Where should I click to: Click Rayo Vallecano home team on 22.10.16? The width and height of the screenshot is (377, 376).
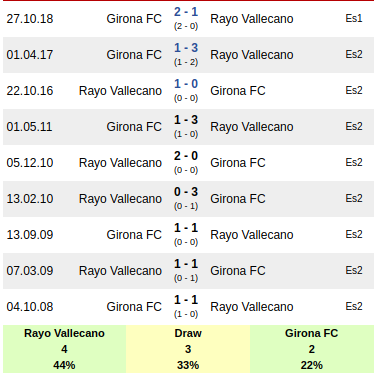[x=120, y=91]
